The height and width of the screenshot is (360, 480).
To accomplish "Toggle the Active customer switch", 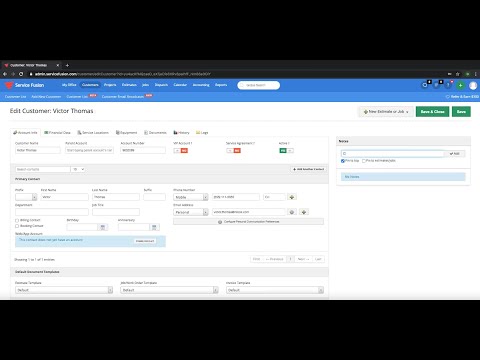I will pos(286,151).
